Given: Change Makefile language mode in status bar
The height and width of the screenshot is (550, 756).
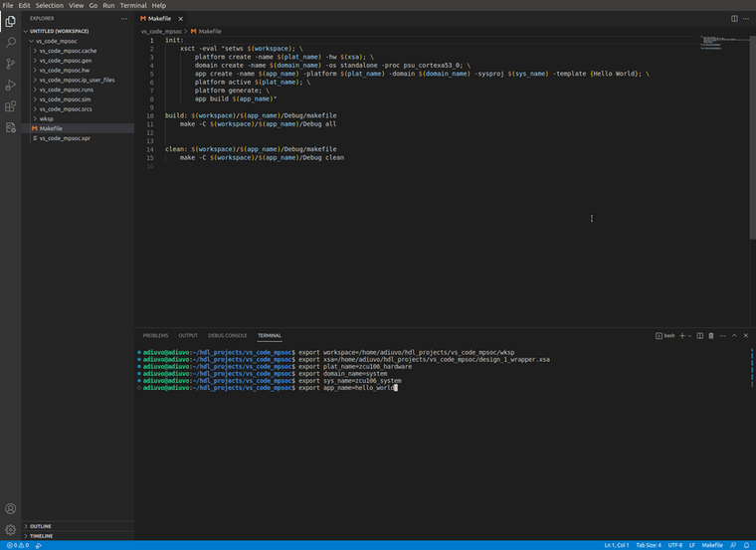Looking at the screenshot, I should pos(712,545).
